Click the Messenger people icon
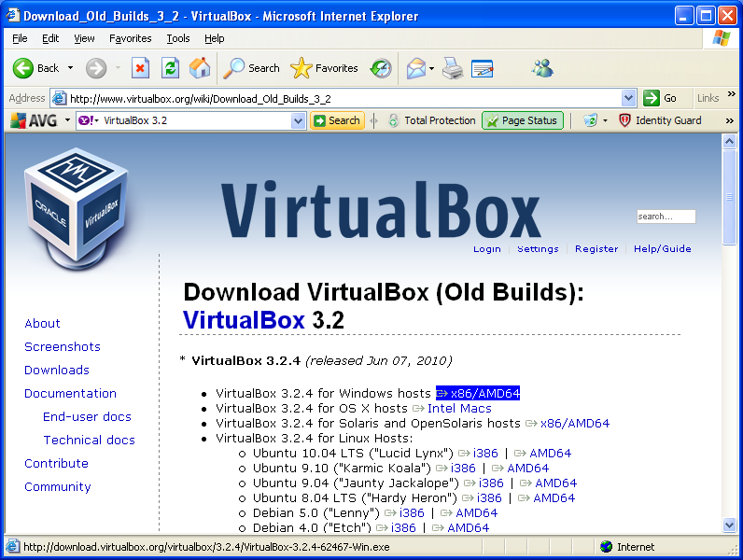Viewport: 743px width, 560px height. [542, 68]
